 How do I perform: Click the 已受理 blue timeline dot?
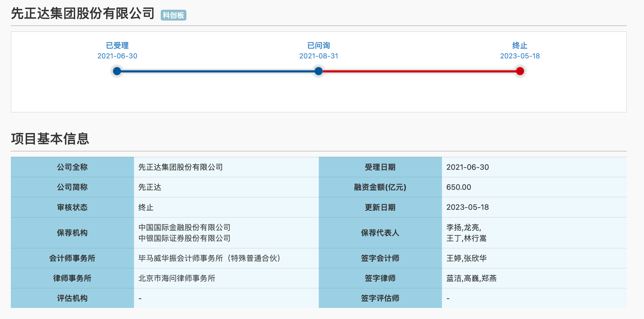[117, 71]
